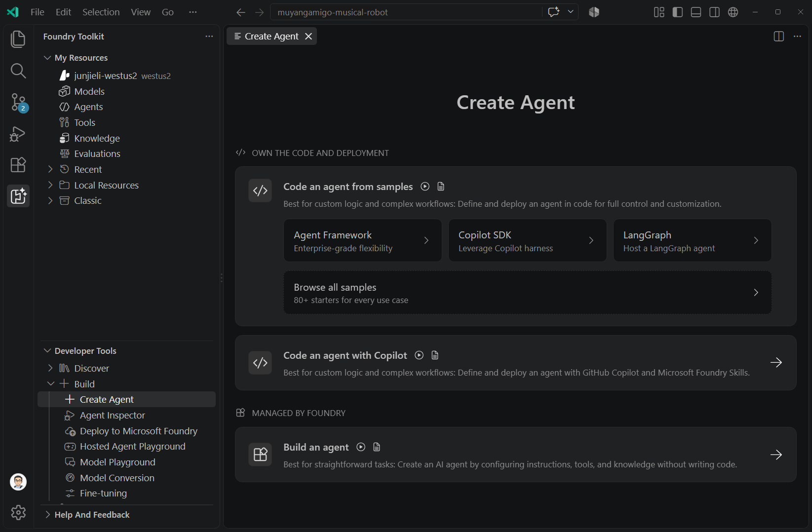Select the Foundry Toolkit activity bar icon
Viewport: 812px width, 532px height.
18,196
